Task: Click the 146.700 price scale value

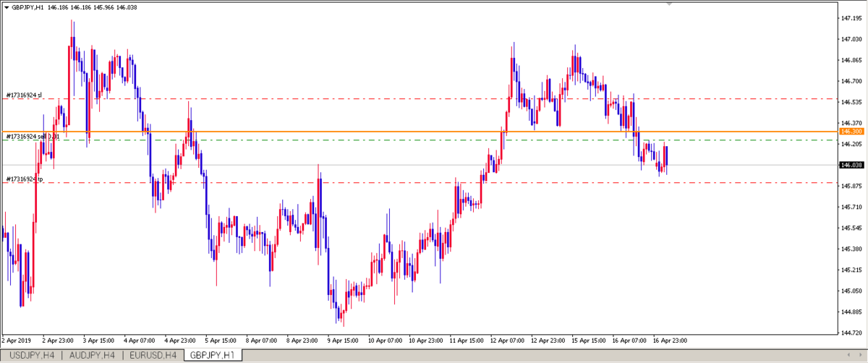Action: pyautogui.click(x=851, y=82)
